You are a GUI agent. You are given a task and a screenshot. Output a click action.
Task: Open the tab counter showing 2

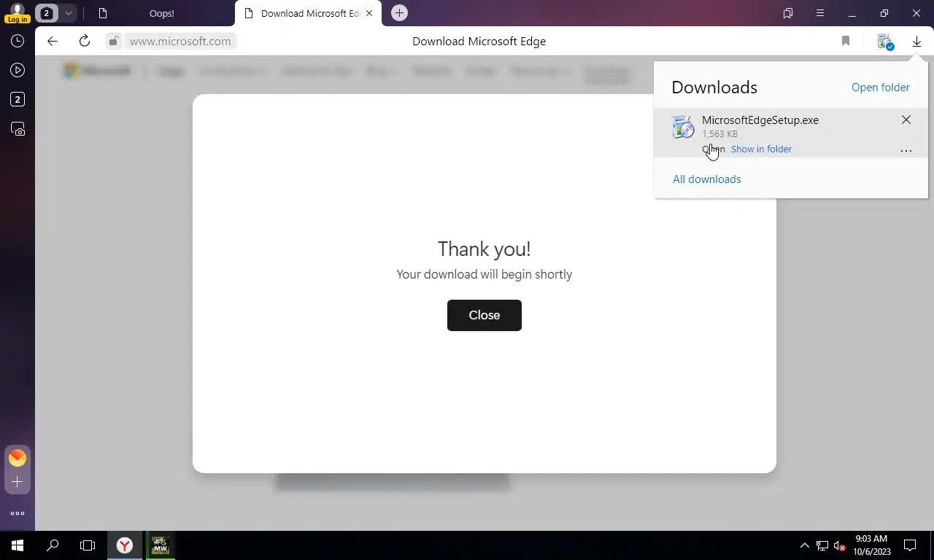[x=47, y=13]
